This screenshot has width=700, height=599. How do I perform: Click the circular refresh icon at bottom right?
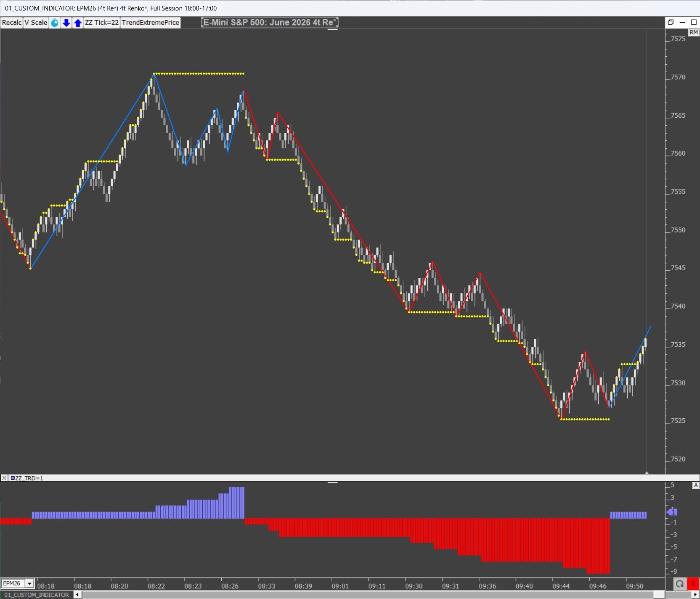click(x=679, y=583)
